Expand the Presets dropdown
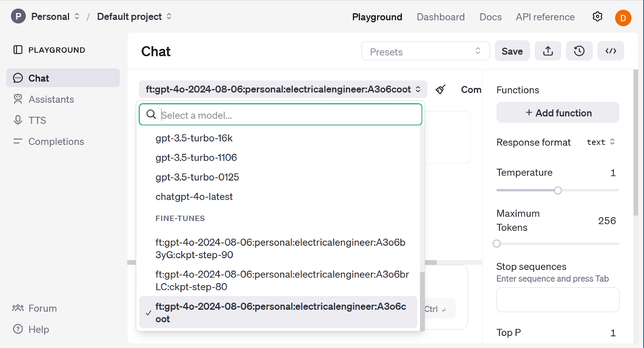Image resolution: width=644 pixels, height=348 pixels. pyautogui.click(x=425, y=51)
